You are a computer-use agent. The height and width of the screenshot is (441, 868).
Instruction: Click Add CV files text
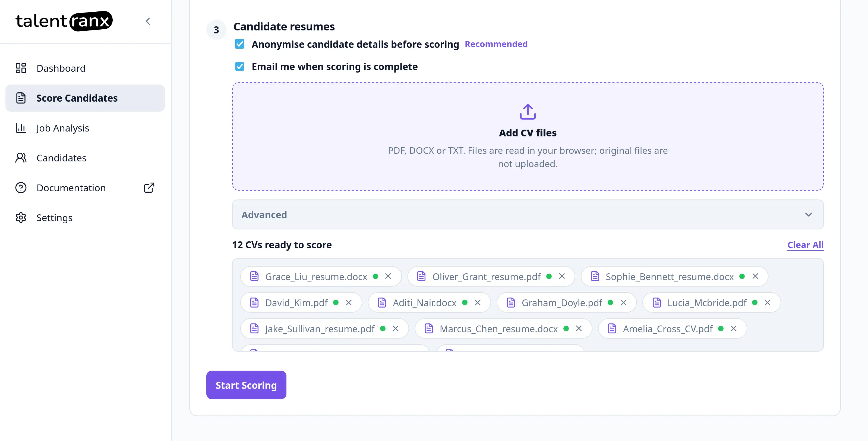pyautogui.click(x=528, y=133)
